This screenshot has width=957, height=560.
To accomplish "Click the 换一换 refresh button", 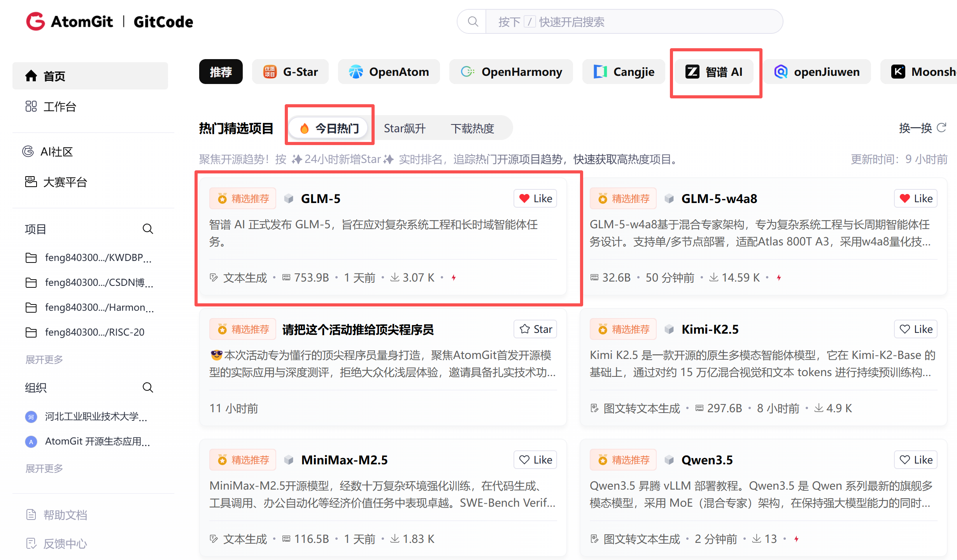I will pos(922,128).
